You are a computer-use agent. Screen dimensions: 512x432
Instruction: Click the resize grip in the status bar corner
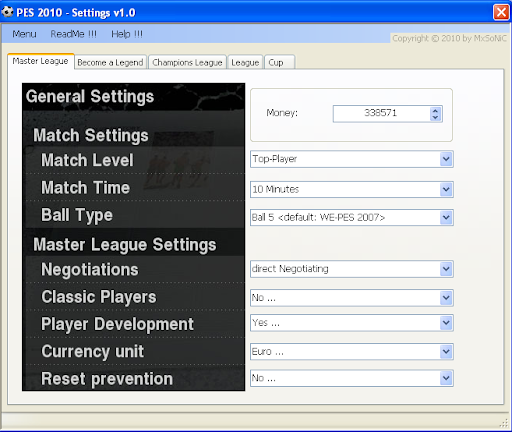coord(504,423)
